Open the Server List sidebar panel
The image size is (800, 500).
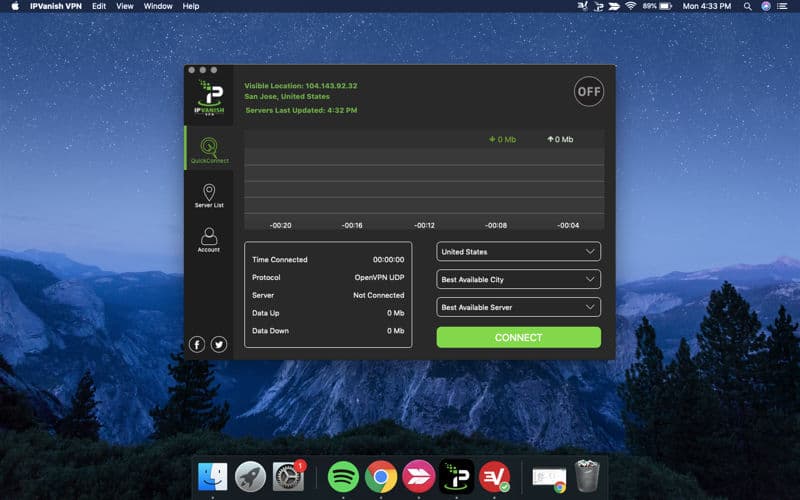(x=209, y=196)
